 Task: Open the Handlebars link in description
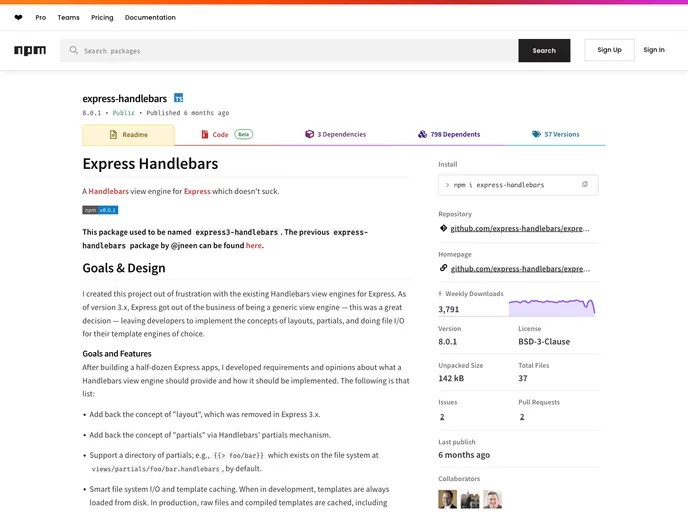click(x=108, y=191)
